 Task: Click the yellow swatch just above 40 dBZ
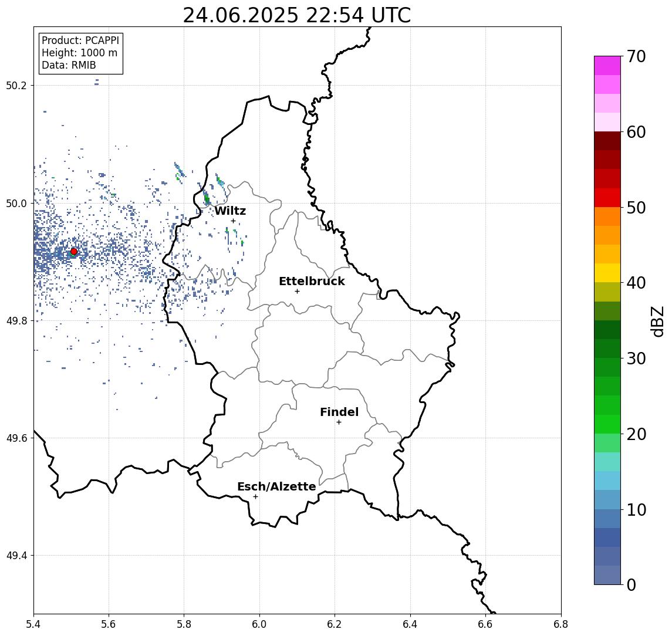[607, 273]
